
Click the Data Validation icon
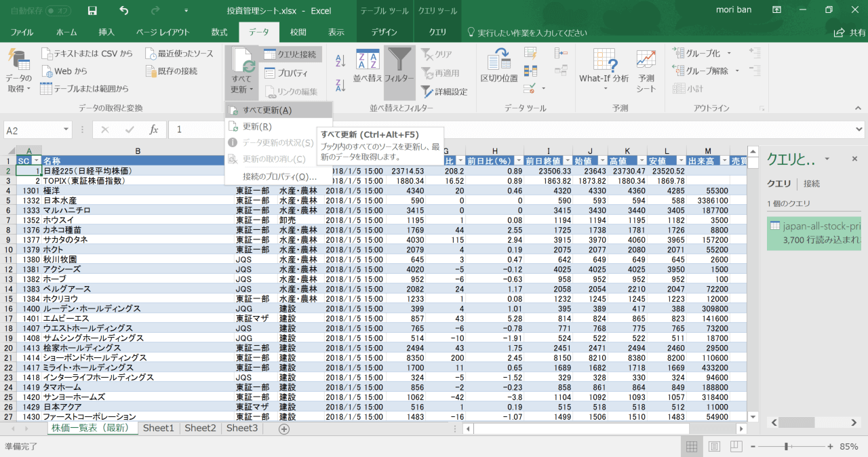coord(530,88)
